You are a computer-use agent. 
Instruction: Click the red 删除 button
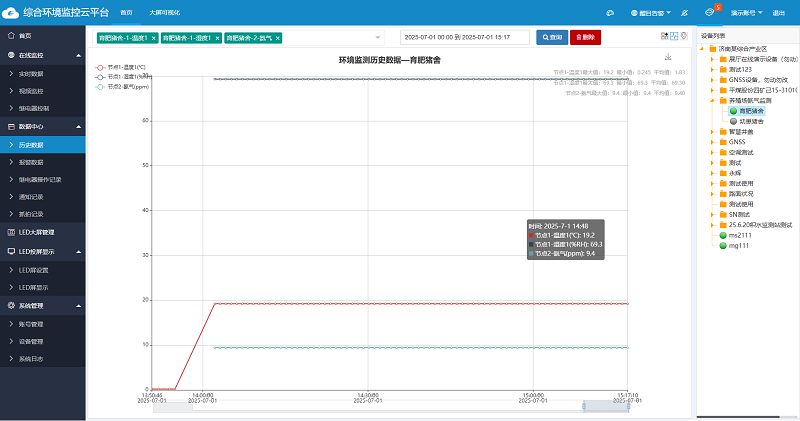(585, 37)
